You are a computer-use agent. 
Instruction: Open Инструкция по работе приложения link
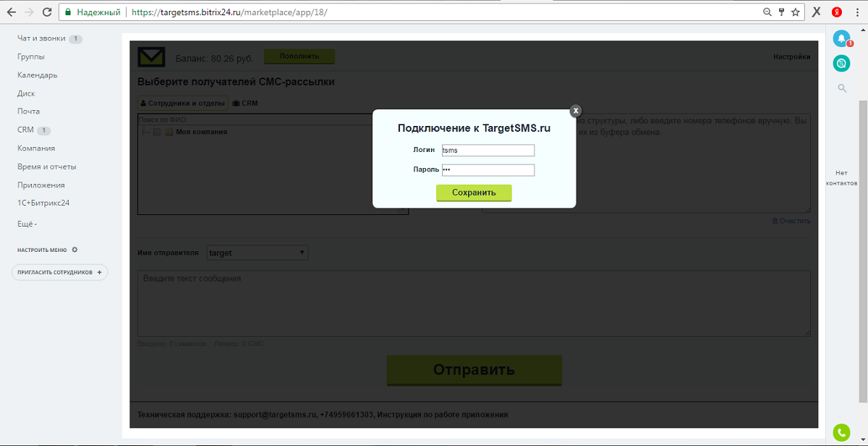tap(442, 415)
